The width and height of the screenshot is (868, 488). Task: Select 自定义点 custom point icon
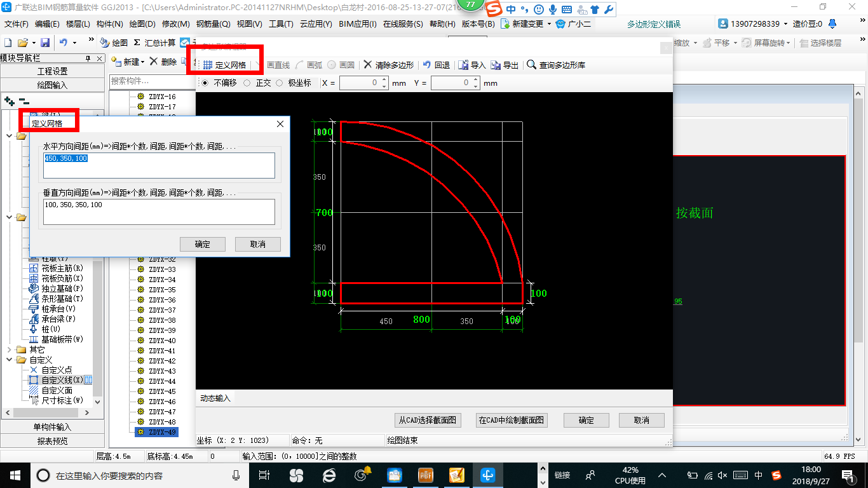pyautogui.click(x=35, y=370)
